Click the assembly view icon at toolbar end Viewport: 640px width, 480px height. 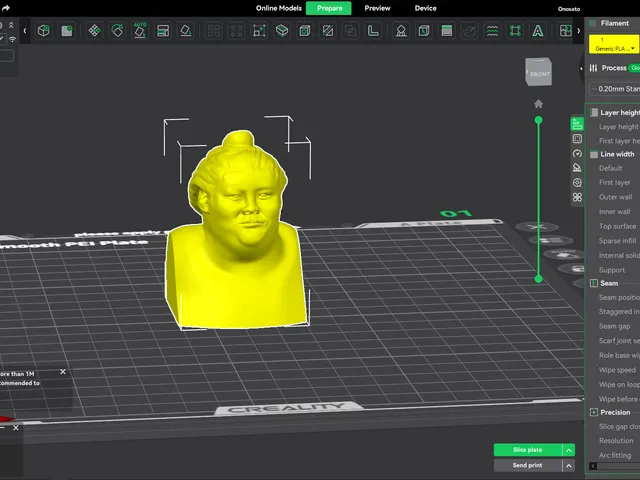[565, 31]
